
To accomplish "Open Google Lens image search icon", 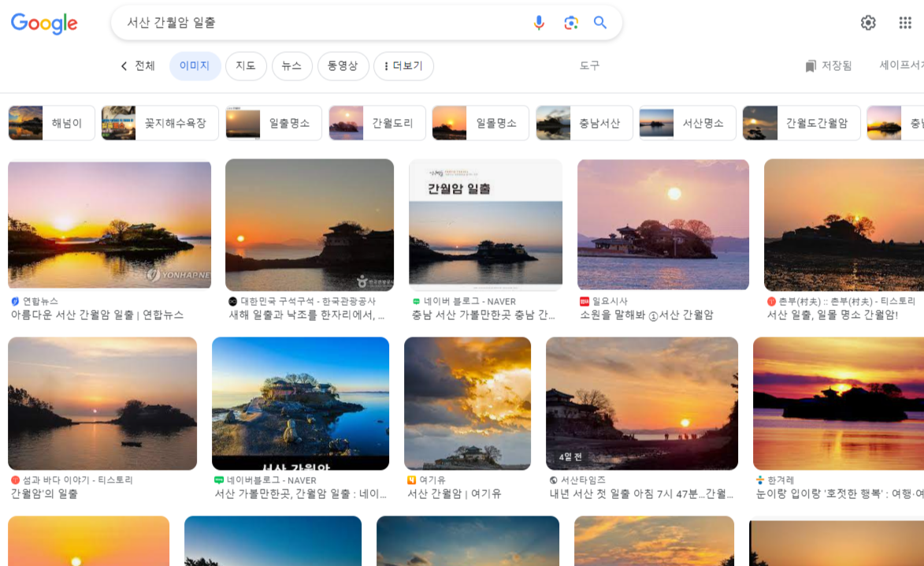I will (x=570, y=22).
